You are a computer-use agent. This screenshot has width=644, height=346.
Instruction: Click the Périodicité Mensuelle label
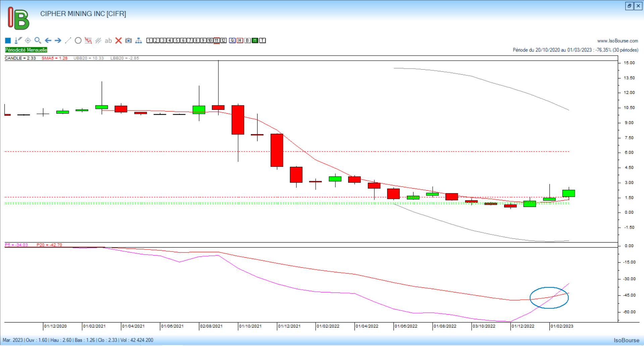pyautogui.click(x=26, y=50)
